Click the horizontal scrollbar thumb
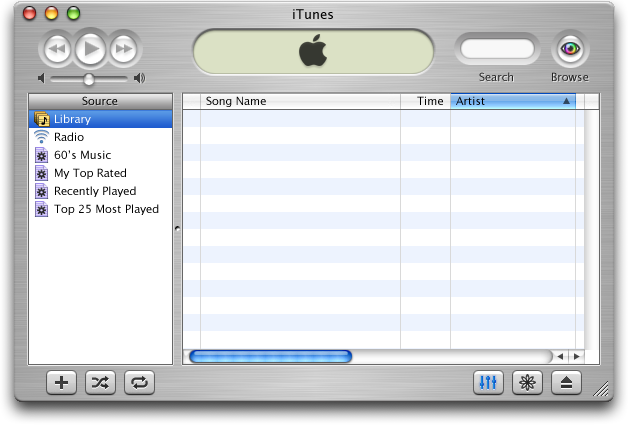 pyautogui.click(x=270, y=356)
